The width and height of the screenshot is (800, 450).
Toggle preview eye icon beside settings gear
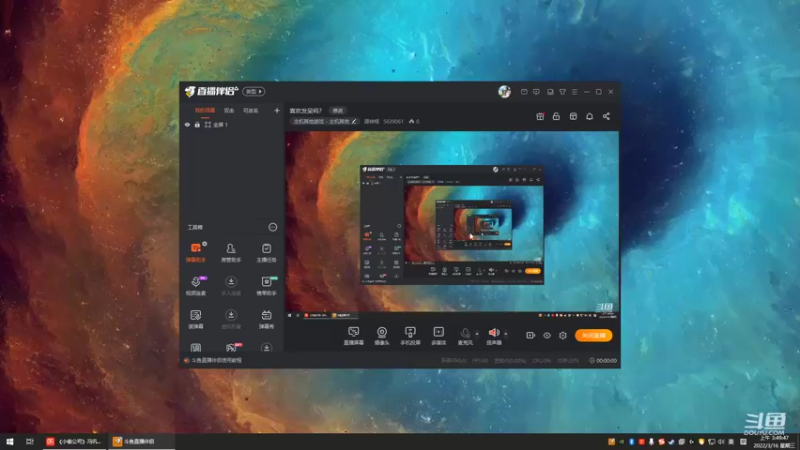(546, 335)
